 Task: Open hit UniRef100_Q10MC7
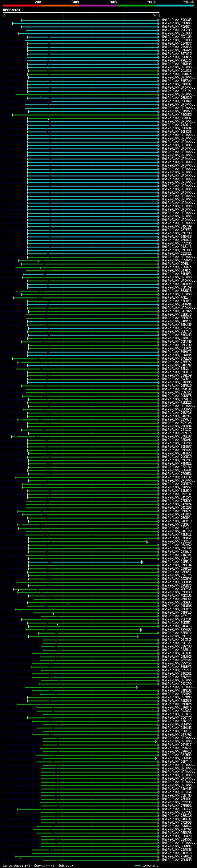[177, 43]
